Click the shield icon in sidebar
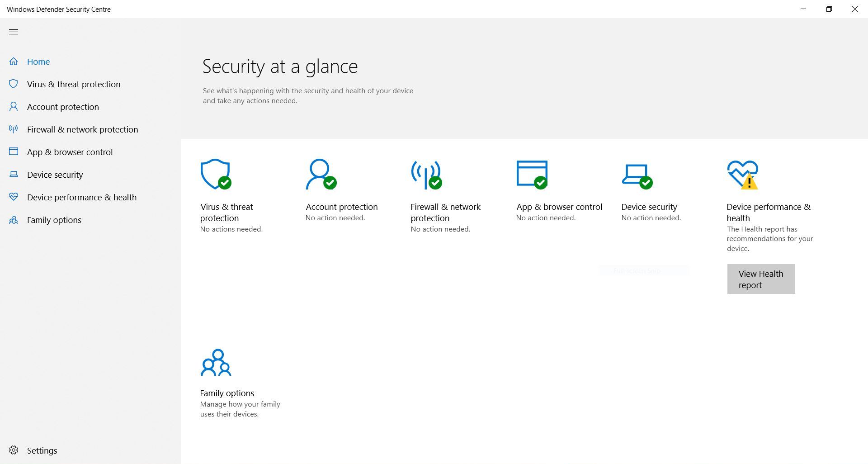The height and width of the screenshot is (464, 868). (x=14, y=84)
